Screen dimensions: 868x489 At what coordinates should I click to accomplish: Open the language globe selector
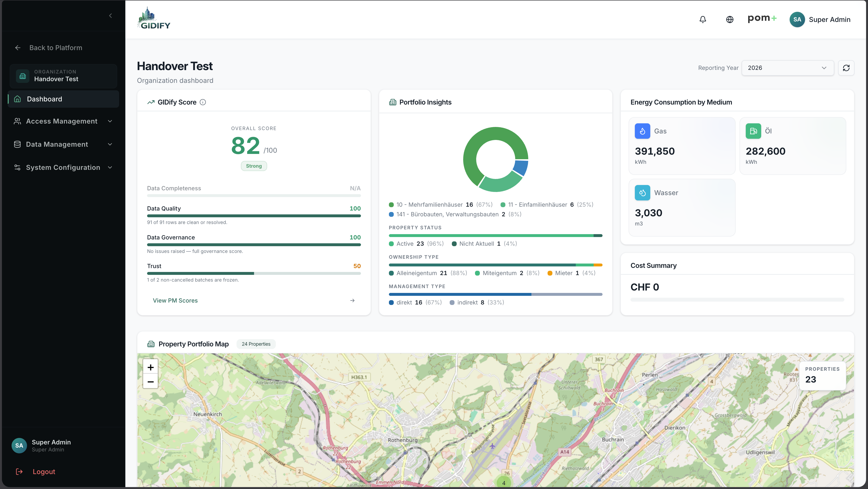730,20
